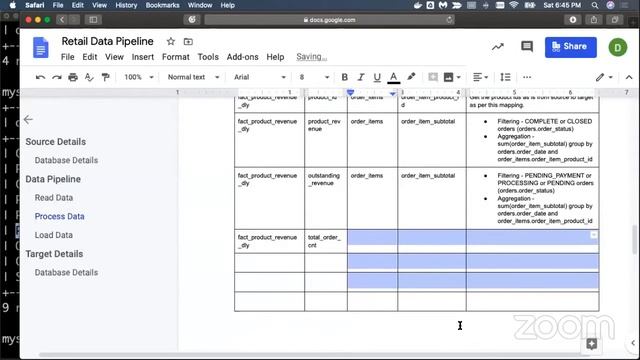Toggle the Safari sidebar
This screenshot has width=640, height=360.
93,20
